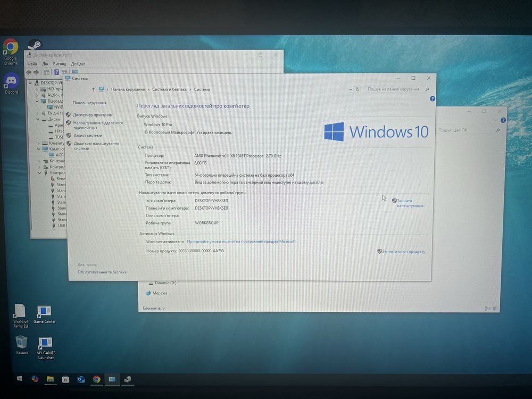532x399 pixels.
Task: Open help in the System window
Action: (432, 99)
